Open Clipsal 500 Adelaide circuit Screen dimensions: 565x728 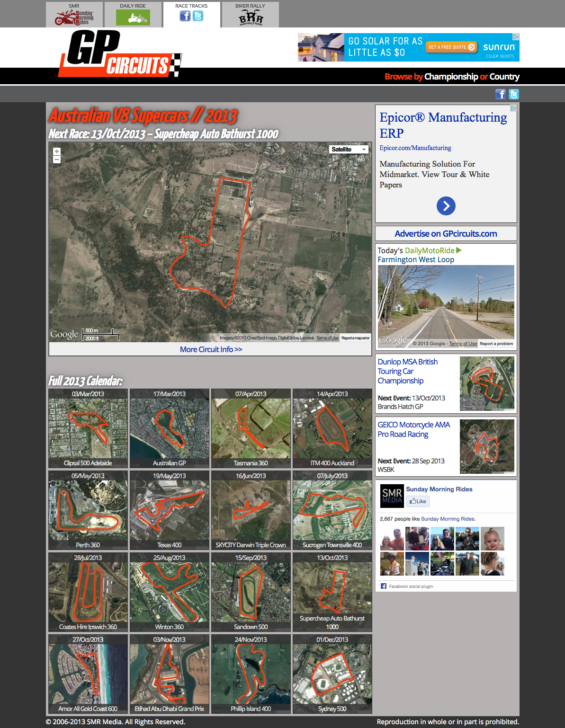click(88, 428)
